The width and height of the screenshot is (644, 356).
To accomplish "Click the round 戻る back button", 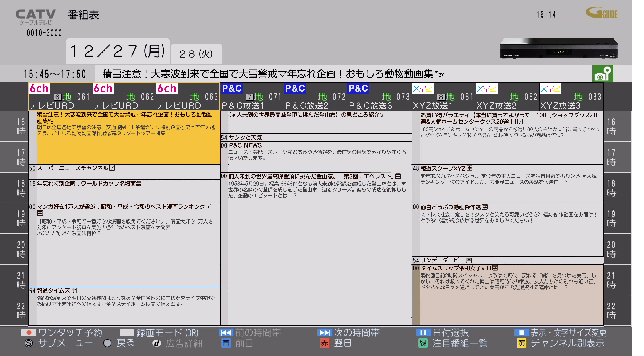I will tap(108, 343).
